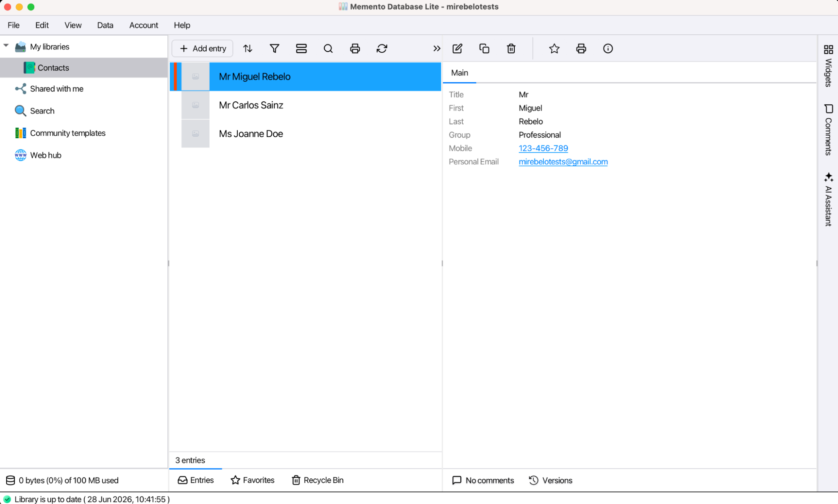Click the search magnifier in entries toolbar
This screenshot has height=504, width=838.
[328, 49]
